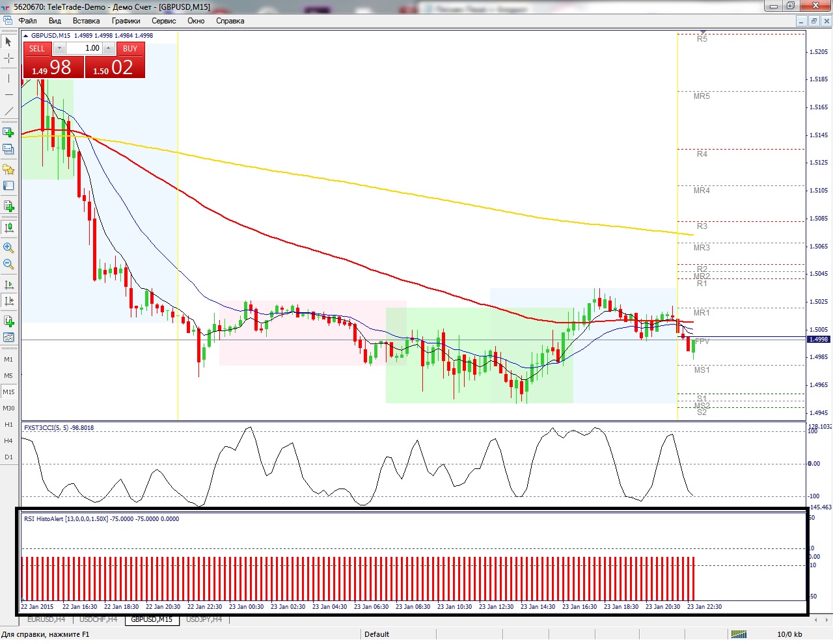
Task: Toggle chart shift from right edge
Action: pyautogui.click(x=8, y=301)
